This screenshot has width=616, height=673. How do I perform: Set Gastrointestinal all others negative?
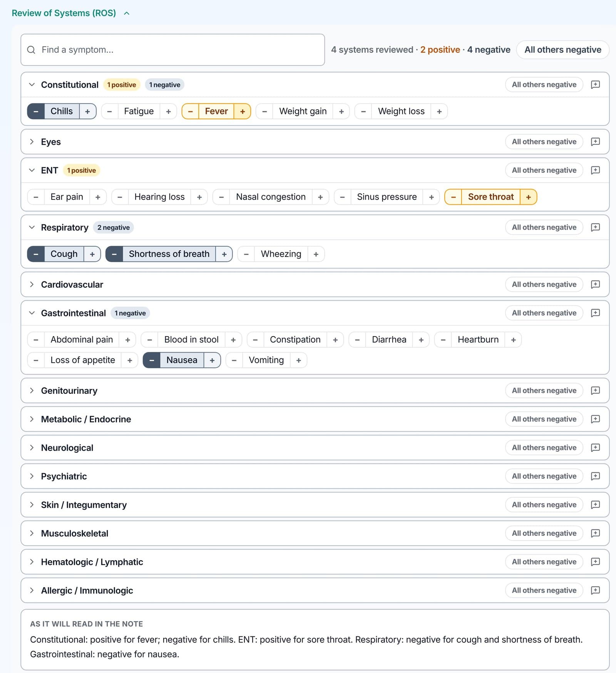(544, 313)
